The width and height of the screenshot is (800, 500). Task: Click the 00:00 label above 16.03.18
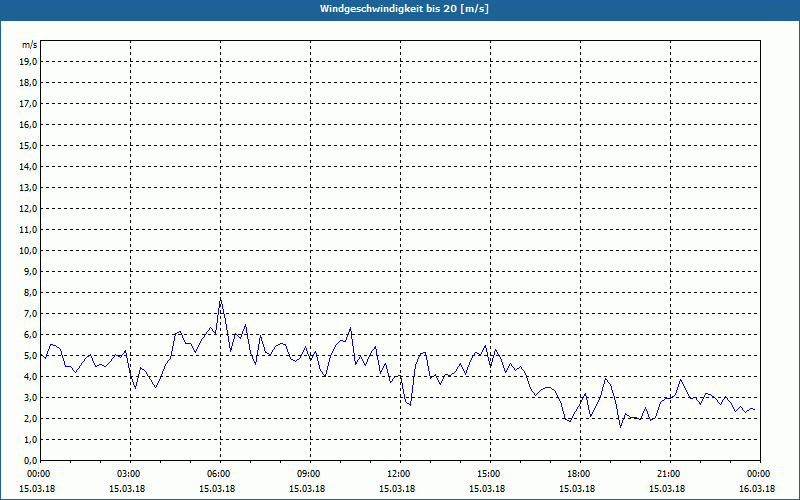760,474
